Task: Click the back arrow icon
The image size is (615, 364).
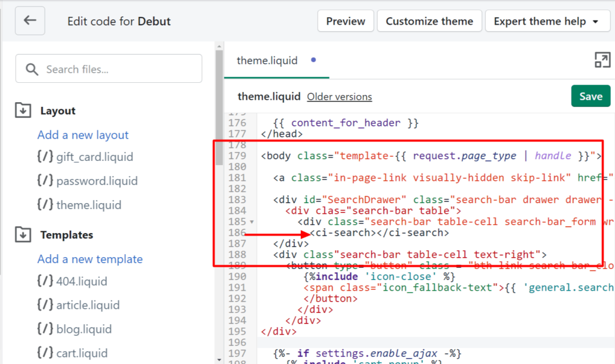Action: click(x=30, y=21)
